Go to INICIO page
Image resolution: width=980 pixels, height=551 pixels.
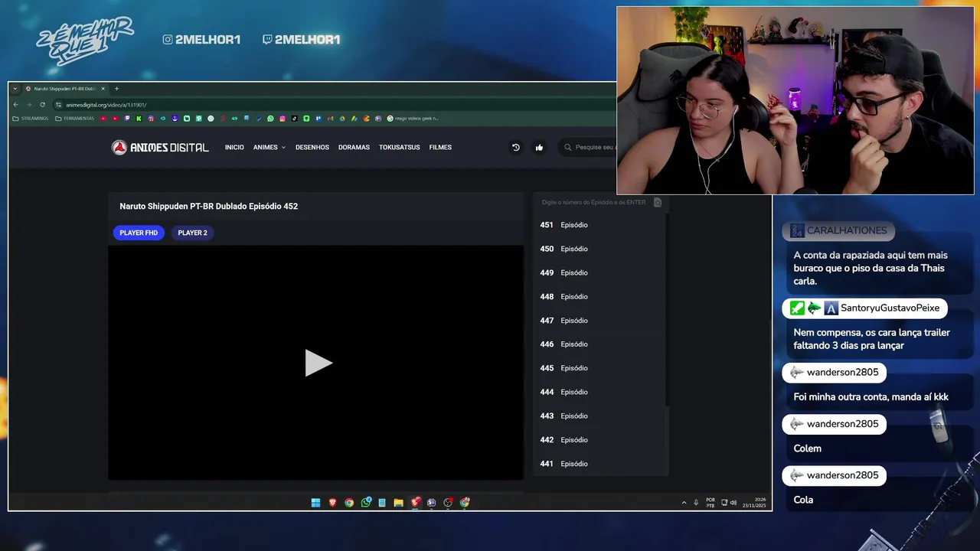[x=234, y=147]
